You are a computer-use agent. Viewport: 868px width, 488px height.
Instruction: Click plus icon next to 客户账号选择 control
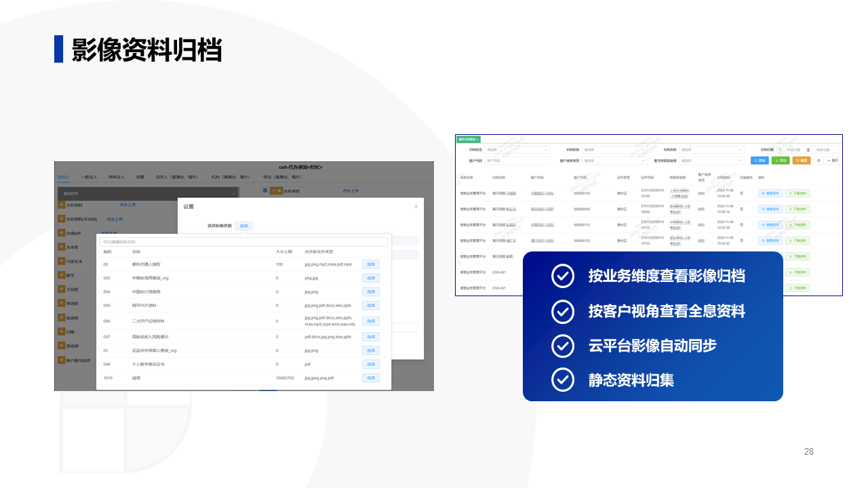(62, 361)
